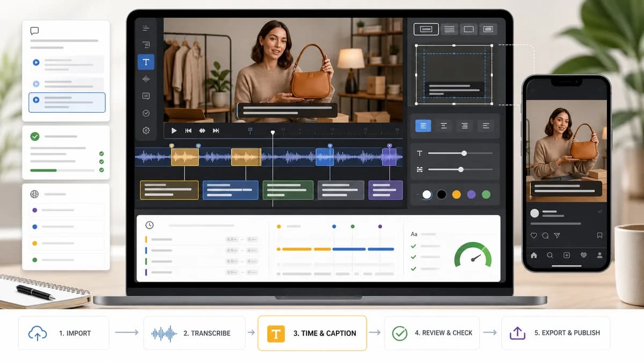The width and height of the screenshot is (644, 362).
Task: Select the highlighted 3. TIME & CAPTION step
Action: coord(312,333)
